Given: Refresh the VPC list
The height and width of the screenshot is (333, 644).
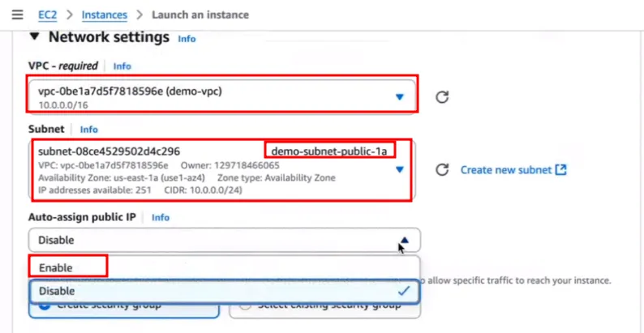Looking at the screenshot, I should (x=442, y=97).
